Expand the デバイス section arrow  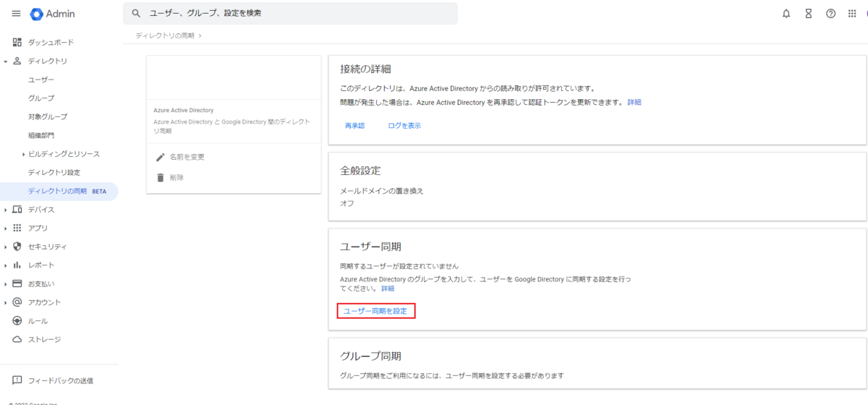pyautogui.click(x=6, y=210)
